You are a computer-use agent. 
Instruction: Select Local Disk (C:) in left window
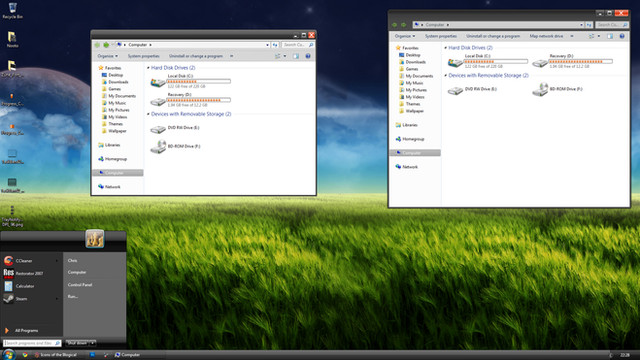[x=190, y=81]
